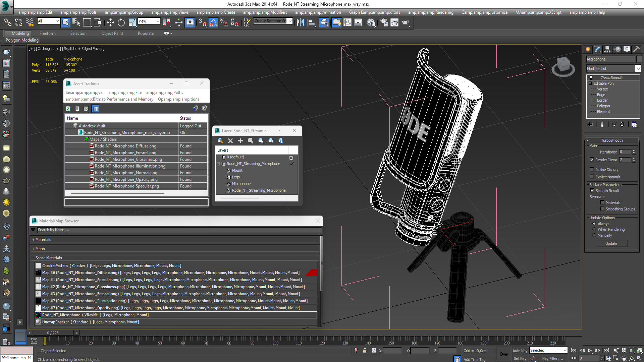Toggle the selection lock icon in status bar
This screenshot has width=644, height=362.
(x=365, y=351)
